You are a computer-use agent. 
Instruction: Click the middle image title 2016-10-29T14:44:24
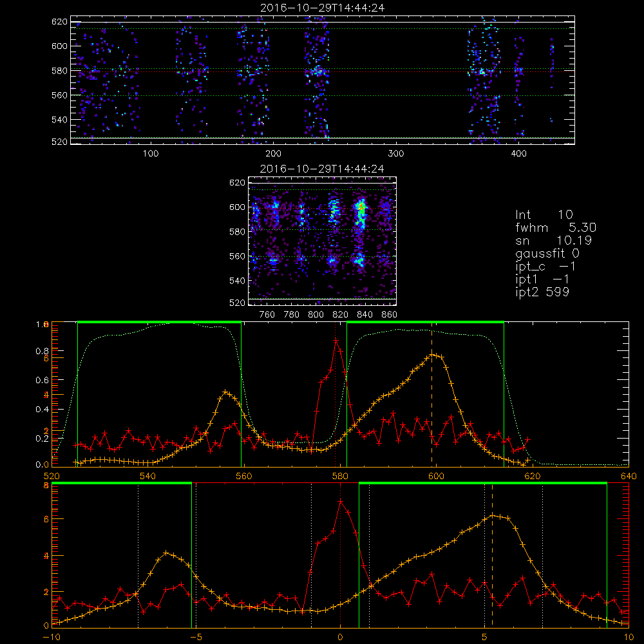coord(323,169)
